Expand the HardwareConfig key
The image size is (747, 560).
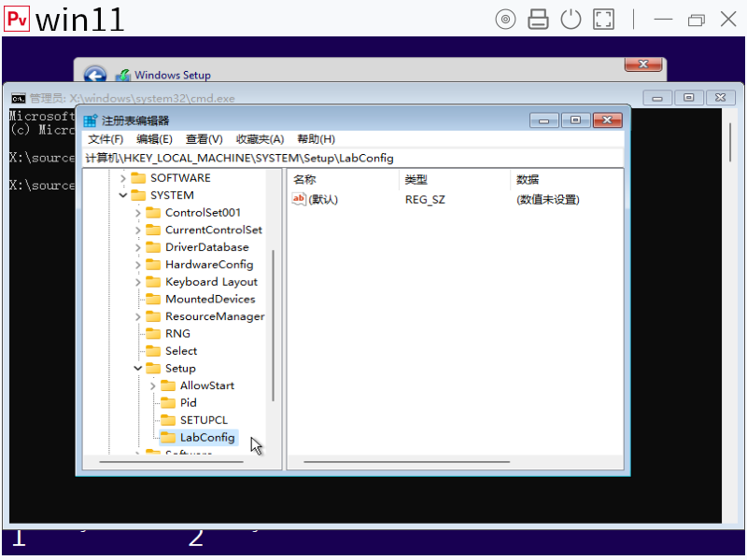[137, 265]
